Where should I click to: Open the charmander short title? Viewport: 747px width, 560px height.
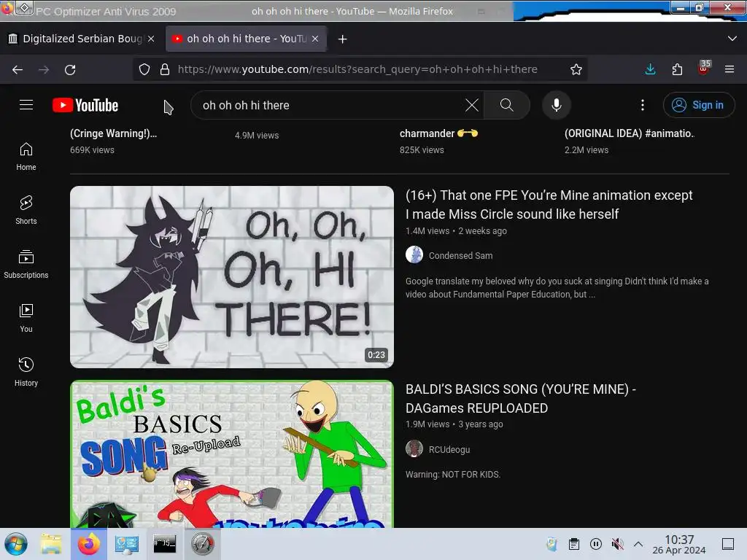438,133
